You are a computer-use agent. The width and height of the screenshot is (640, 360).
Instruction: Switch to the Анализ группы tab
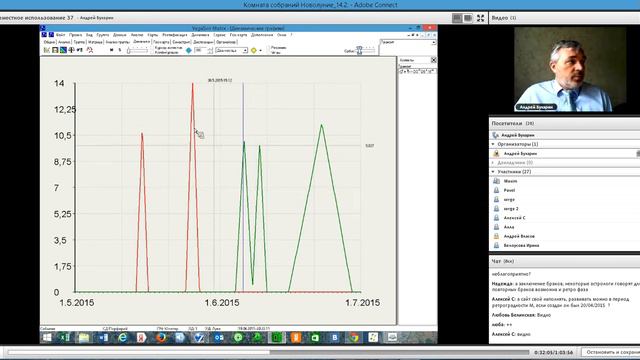click(117, 42)
